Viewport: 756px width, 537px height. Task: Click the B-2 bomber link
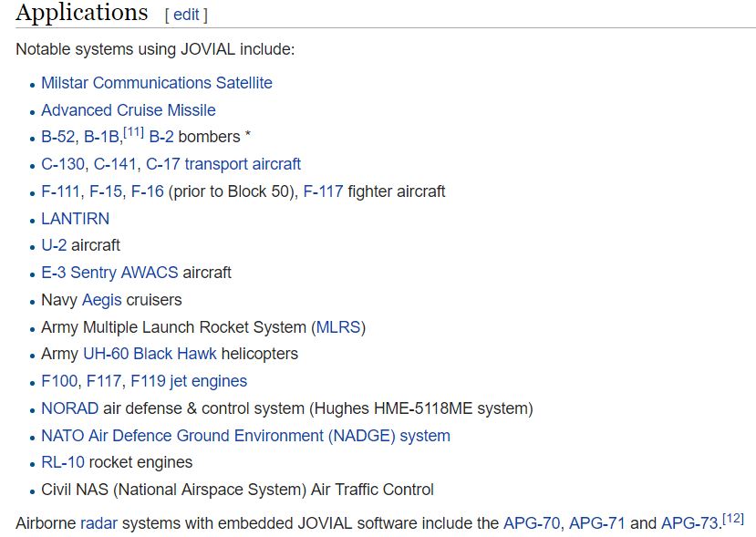click(x=161, y=138)
